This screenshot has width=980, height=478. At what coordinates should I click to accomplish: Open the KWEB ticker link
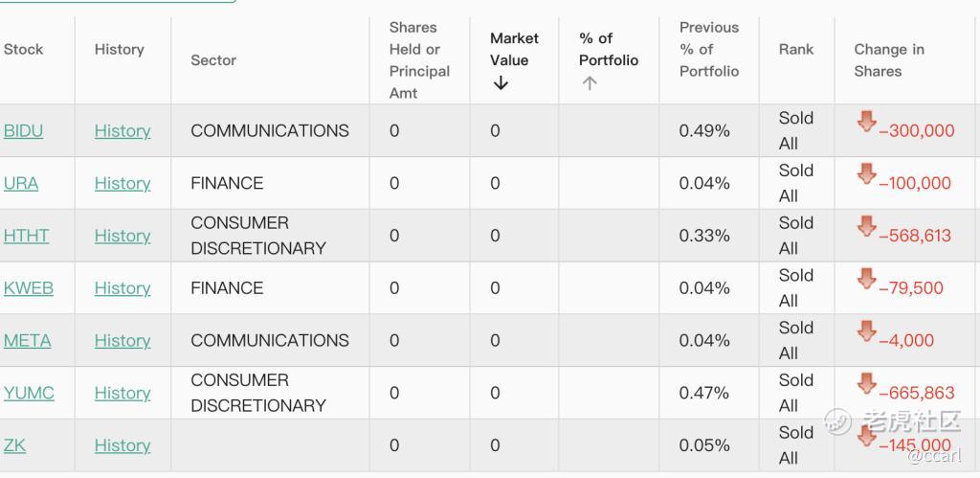[28, 288]
